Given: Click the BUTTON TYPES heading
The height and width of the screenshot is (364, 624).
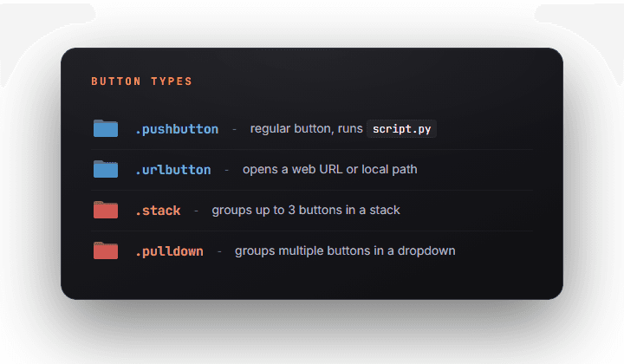Looking at the screenshot, I should click(141, 81).
